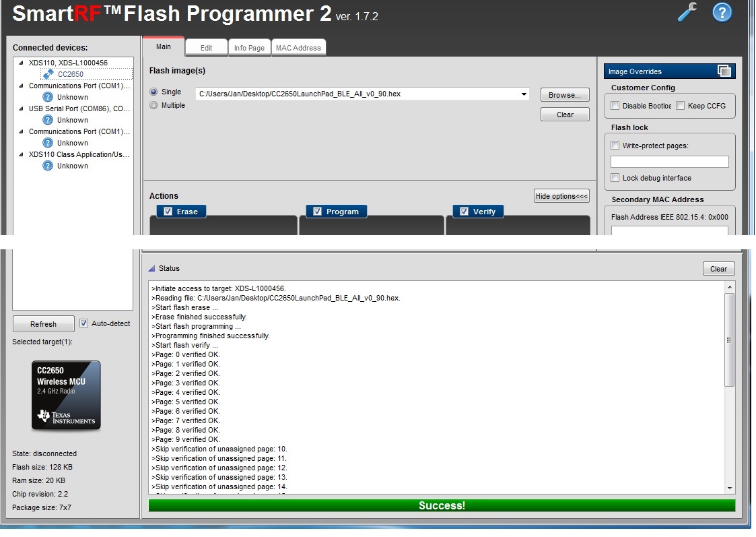Viewport: 756px width, 537px height.
Task: Collapse XDS110 Class Application tree node
Action: click(21, 154)
